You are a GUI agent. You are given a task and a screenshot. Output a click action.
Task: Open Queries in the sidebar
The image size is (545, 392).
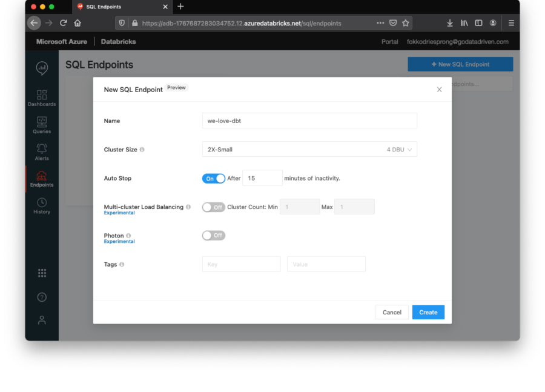[x=42, y=125]
